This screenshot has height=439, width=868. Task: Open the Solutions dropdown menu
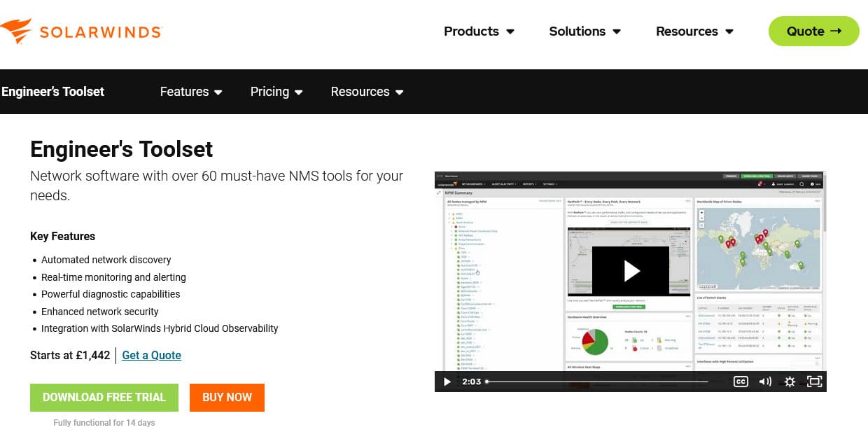pyautogui.click(x=584, y=32)
